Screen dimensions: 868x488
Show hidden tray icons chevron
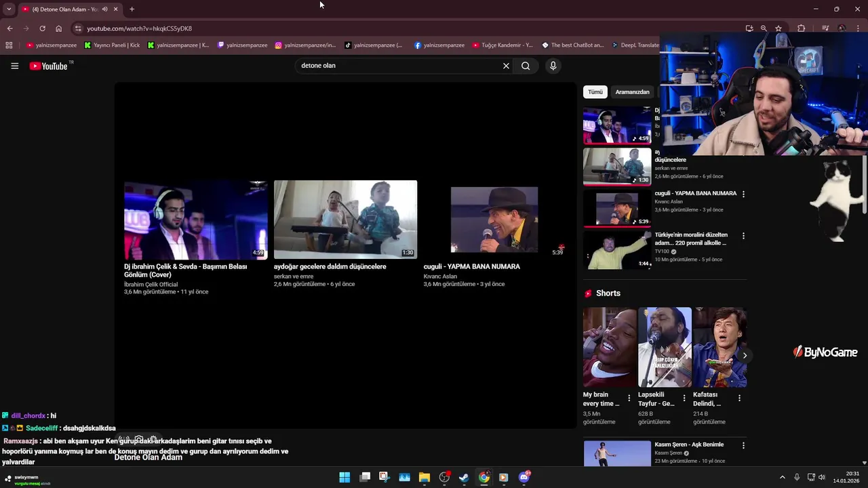(x=782, y=477)
